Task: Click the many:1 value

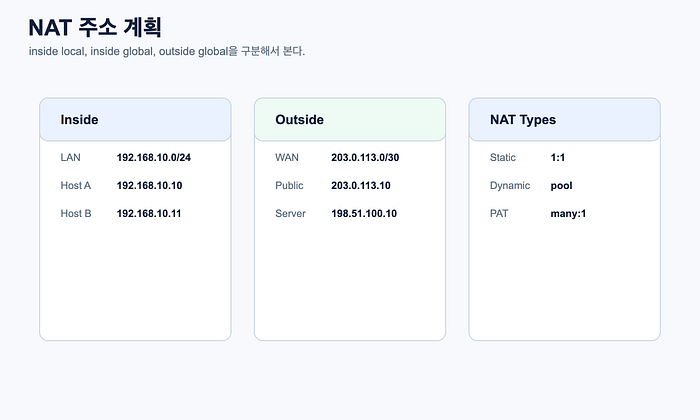Action: (568, 214)
